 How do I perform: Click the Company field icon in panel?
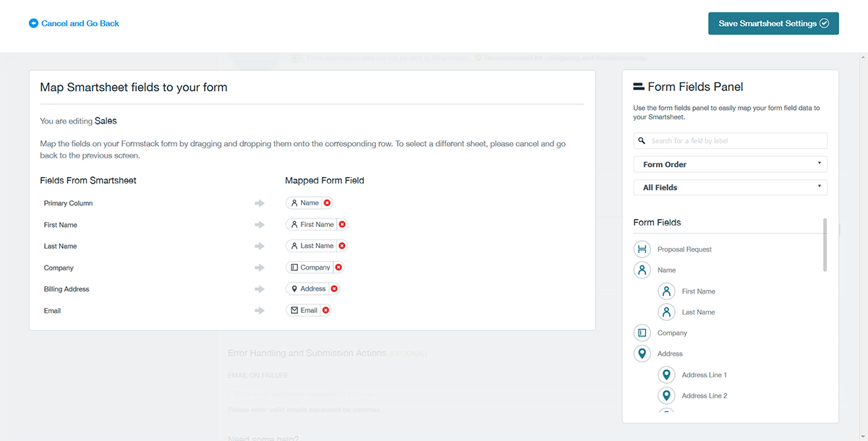tap(642, 333)
